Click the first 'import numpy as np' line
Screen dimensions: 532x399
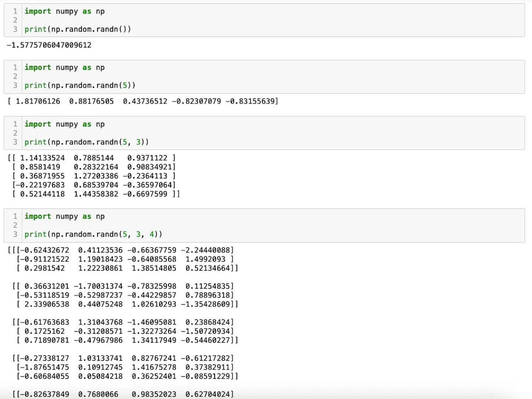(x=64, y=11)
